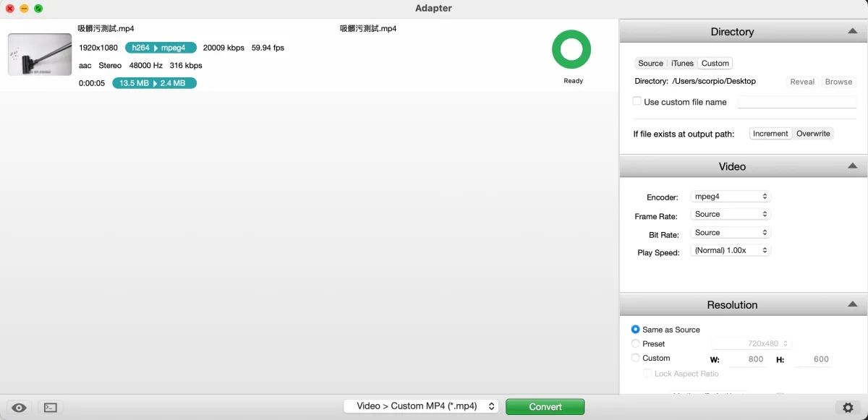Open the log console icon

click(x=50, y=408)
